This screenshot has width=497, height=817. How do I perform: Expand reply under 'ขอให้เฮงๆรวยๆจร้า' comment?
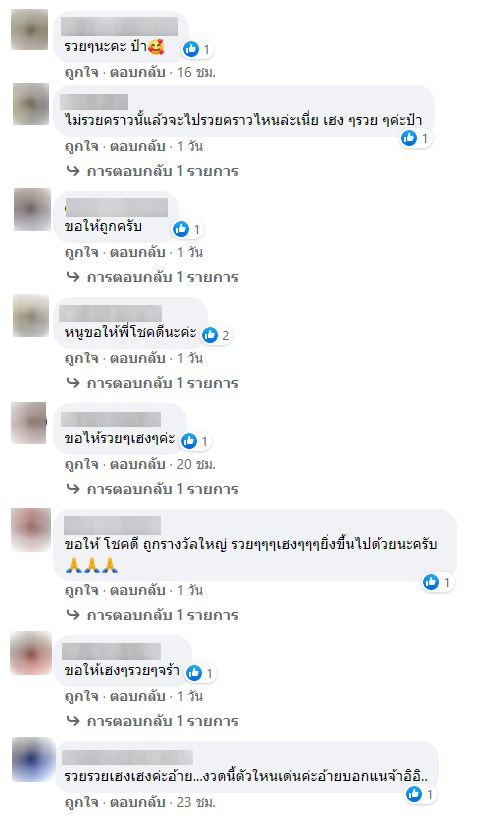[152, 721]
